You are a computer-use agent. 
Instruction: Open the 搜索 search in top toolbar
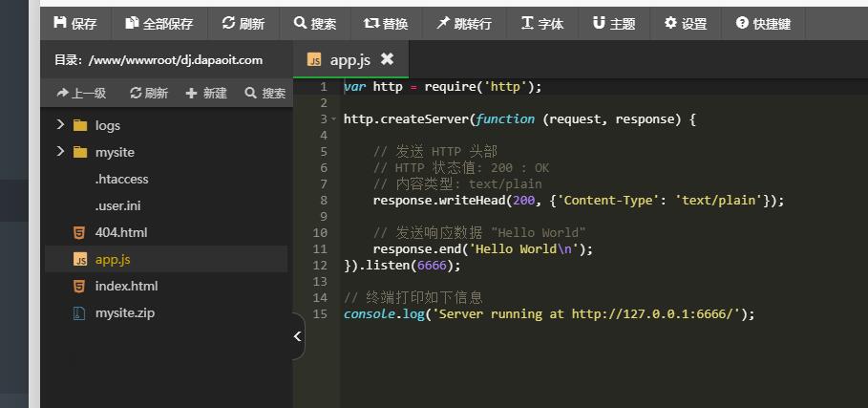click(315, 24)
